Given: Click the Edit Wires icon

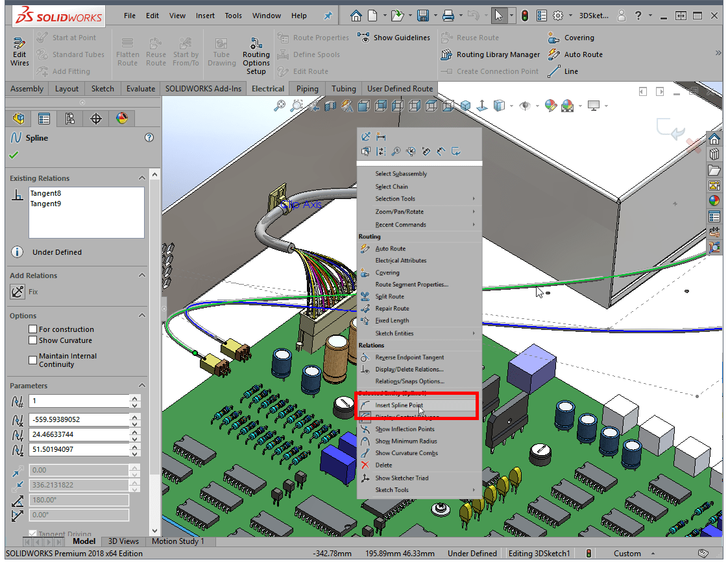Looking at the screenshot, I should click(19, 52).
